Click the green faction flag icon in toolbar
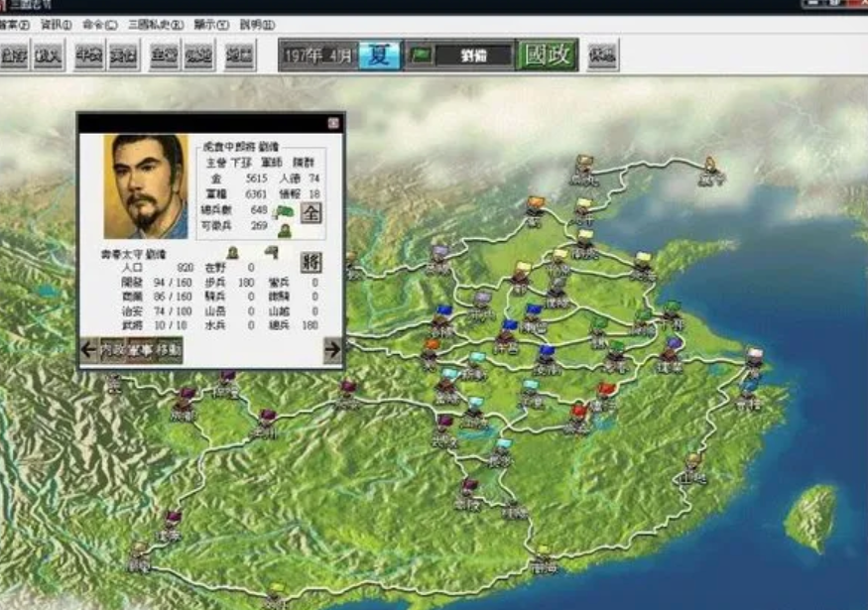 pyautogui.click(x=421, y=56)
